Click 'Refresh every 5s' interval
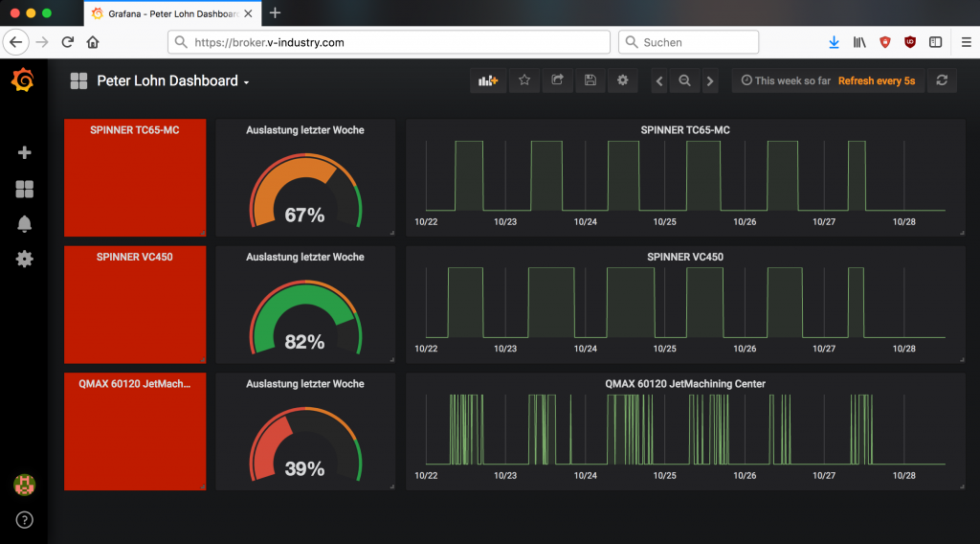 (x=877, y=80)
